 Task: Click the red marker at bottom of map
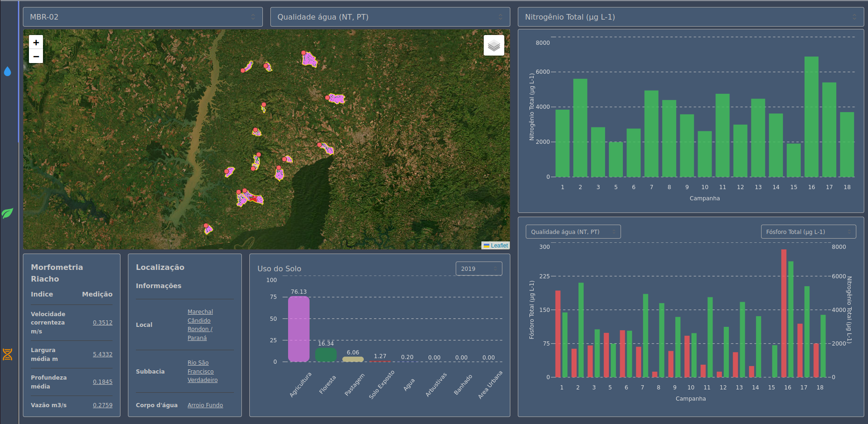pyautogui.click(x=206, y=226)
